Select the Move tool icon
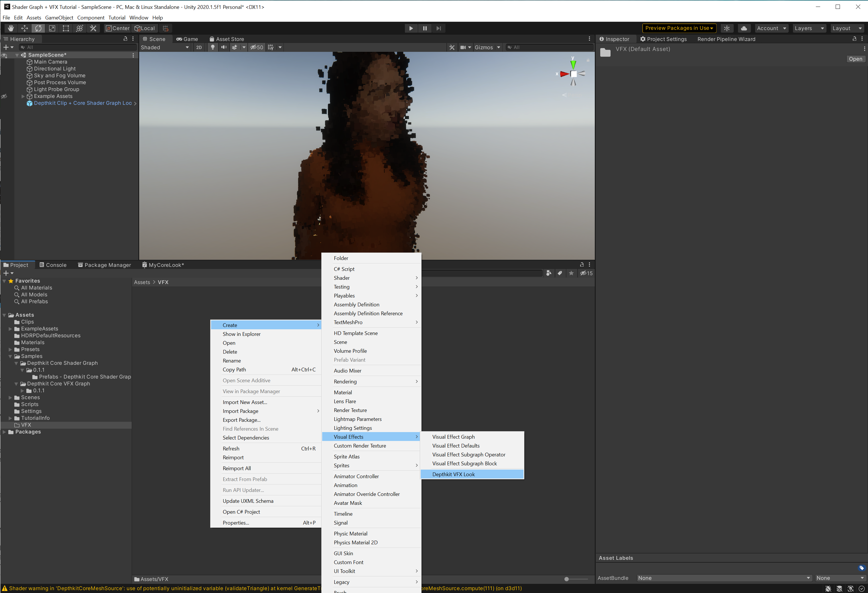Image resolution: width=868 pixels, height=593 pixels. pos(25,28)
